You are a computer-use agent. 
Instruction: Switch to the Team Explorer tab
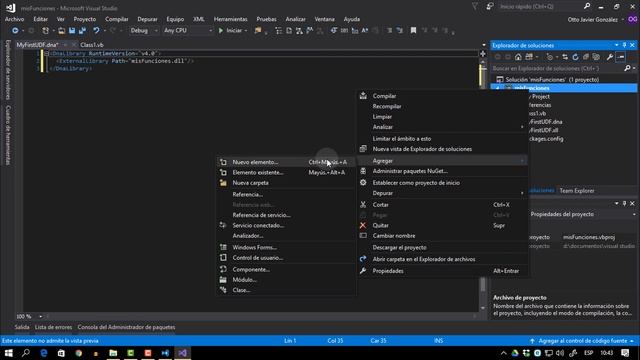point(577,191)
